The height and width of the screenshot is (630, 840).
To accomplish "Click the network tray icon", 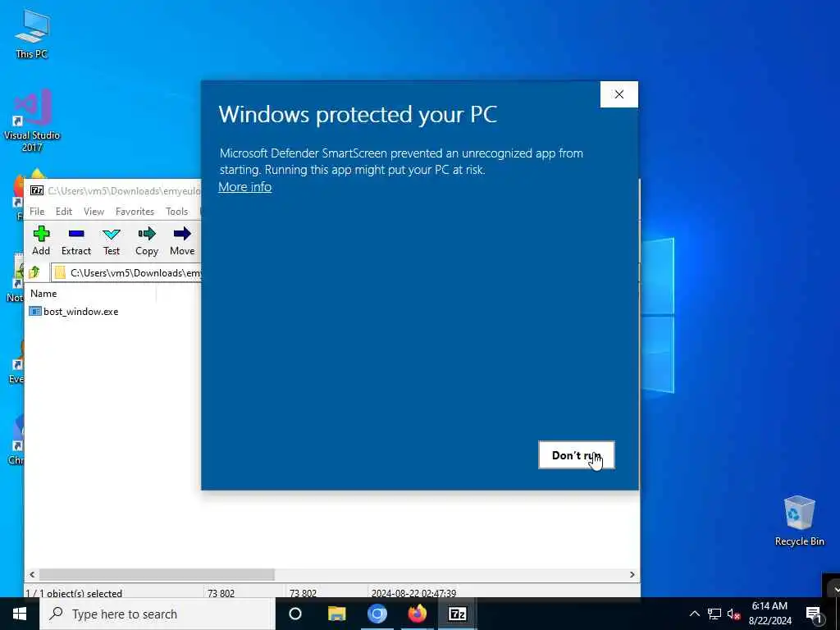I will pos(714,614).
